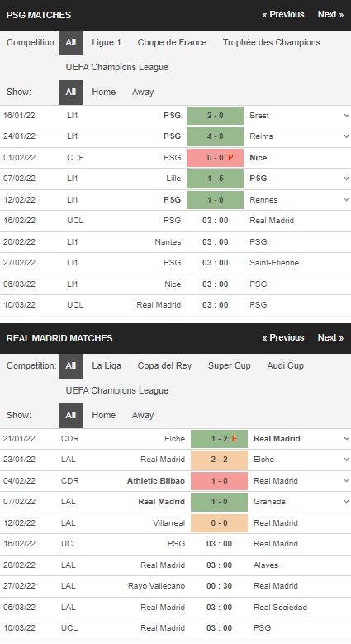Click Villarreal team name
This screenshot has height=644, width=351.
[x=169, y=522]
